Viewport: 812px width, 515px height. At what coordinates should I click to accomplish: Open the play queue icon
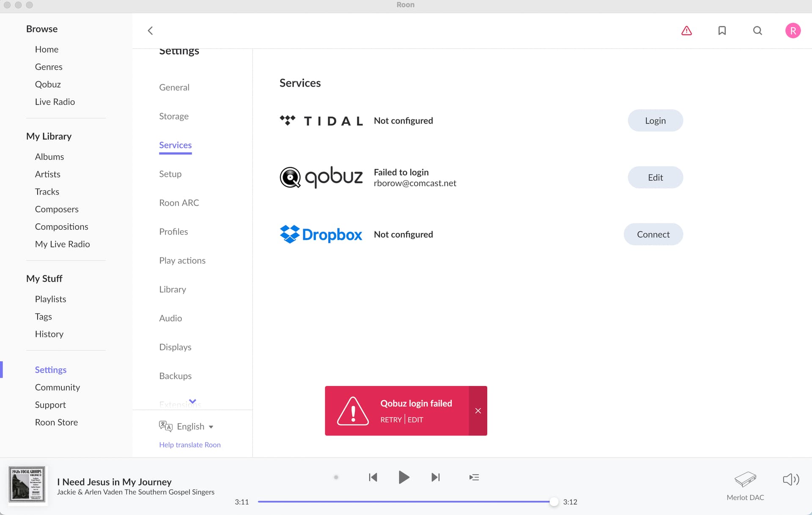tap(474, 477)
